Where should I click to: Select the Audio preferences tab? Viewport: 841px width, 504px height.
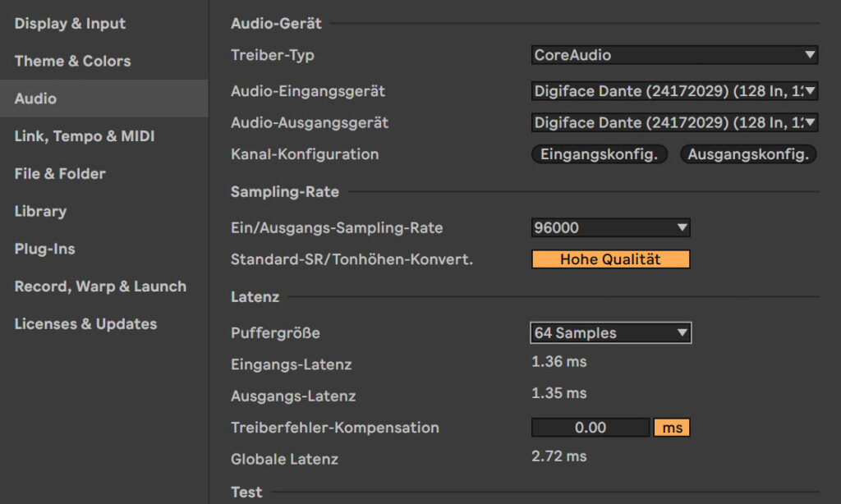[x=35, y=99]
